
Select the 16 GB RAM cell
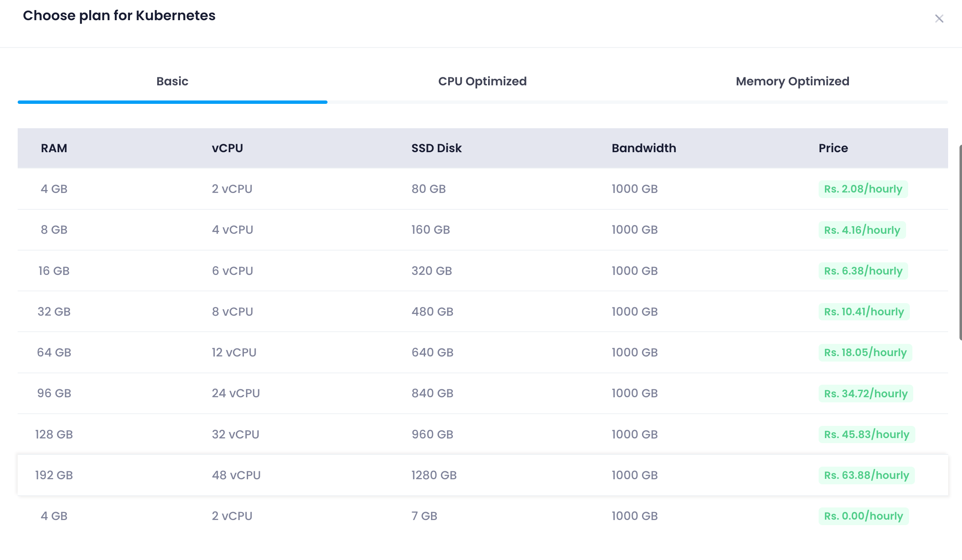pos(54,271)
